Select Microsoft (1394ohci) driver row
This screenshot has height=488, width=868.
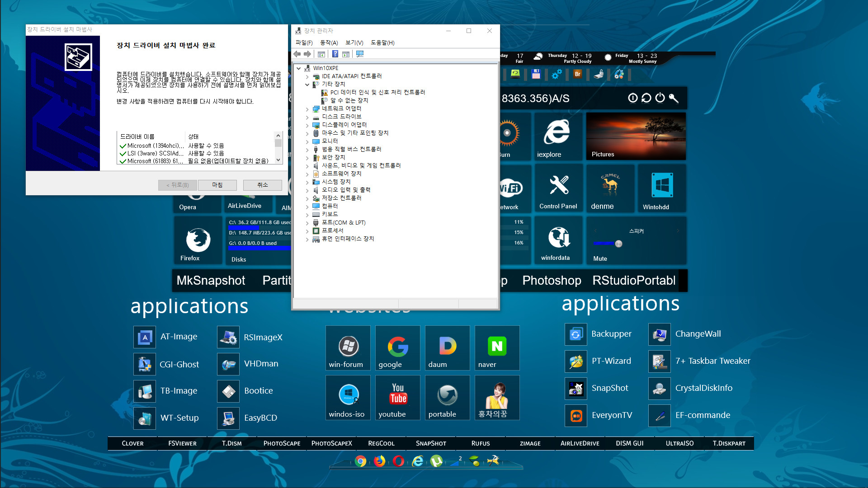pyautogui.click(x=194, y=145)
